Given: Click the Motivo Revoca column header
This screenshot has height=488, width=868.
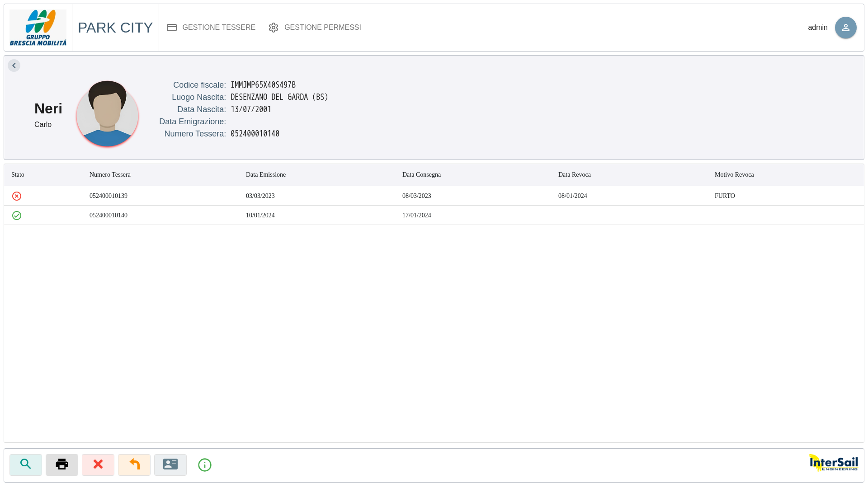Looking at the screenshot, I should (x=734, y=175).
